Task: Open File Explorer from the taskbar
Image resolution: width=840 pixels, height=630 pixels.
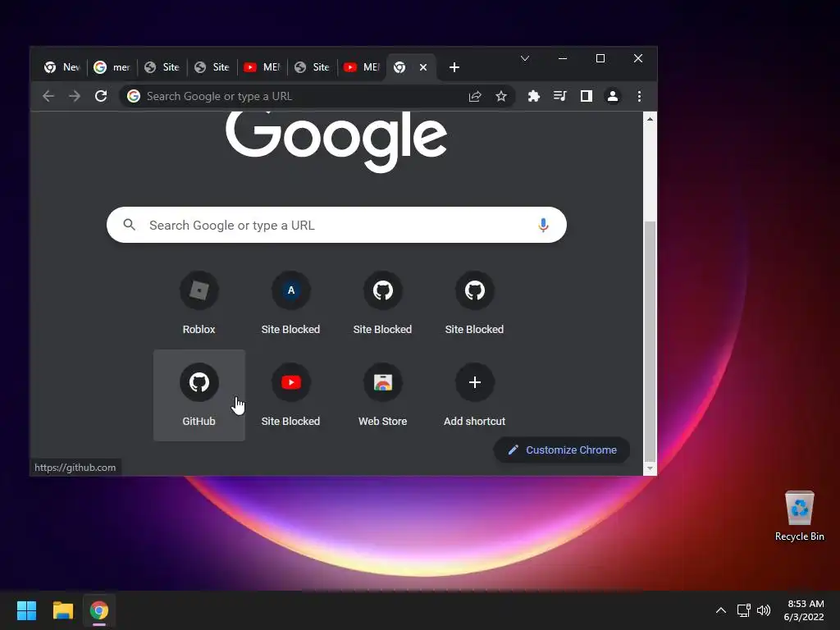Action: click(x=62, y=610)
